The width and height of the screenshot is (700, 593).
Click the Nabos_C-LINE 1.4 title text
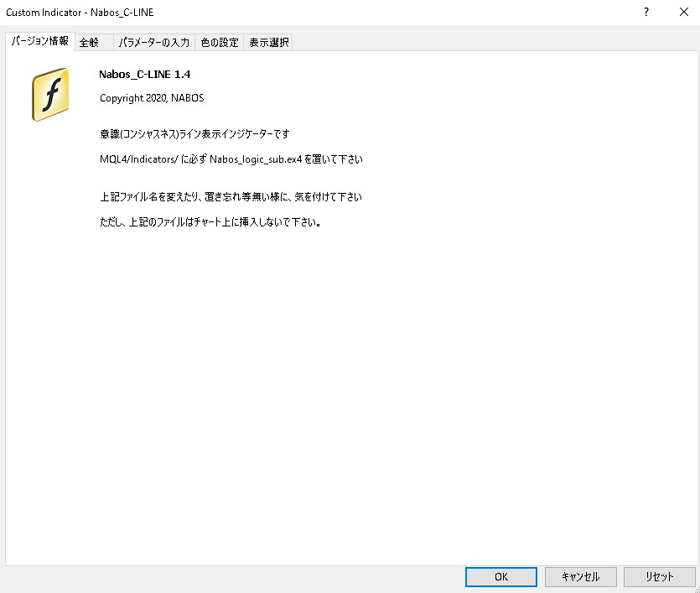pyautogui.click(x=145, y=75)
